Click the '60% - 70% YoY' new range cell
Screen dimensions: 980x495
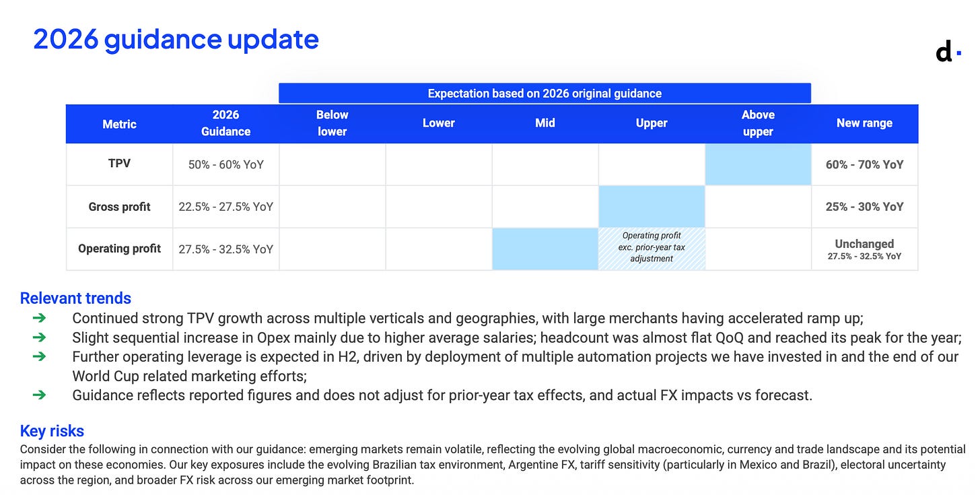coord(865,164)
